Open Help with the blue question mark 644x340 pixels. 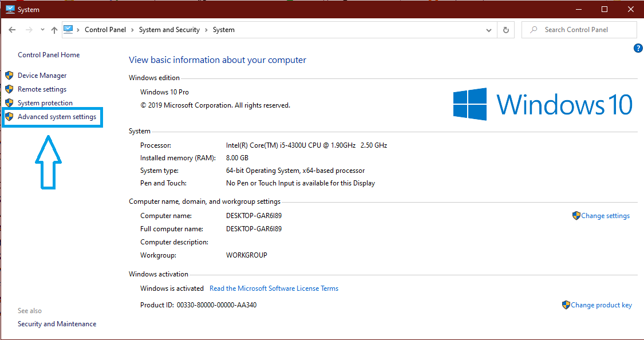[638, 49]
